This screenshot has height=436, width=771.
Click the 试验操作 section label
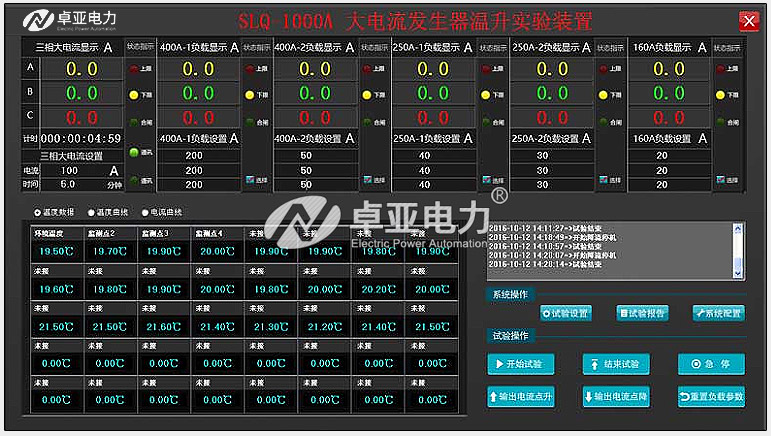click(510, 336)
